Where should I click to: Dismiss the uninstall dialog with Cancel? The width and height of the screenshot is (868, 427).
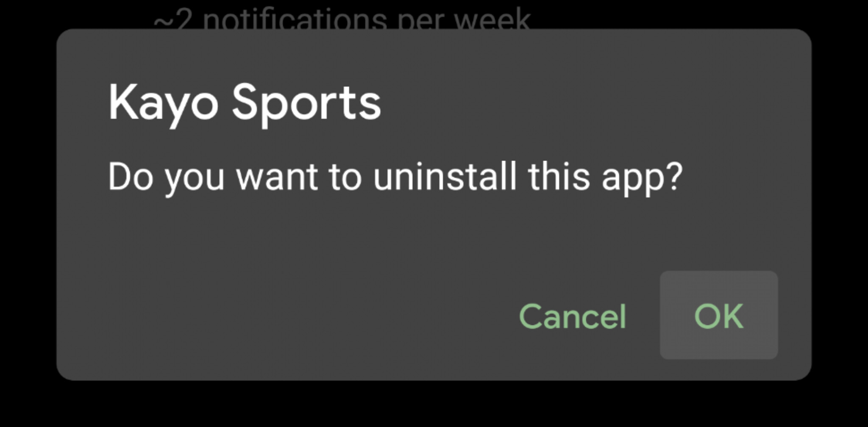[x=573, y=316]
